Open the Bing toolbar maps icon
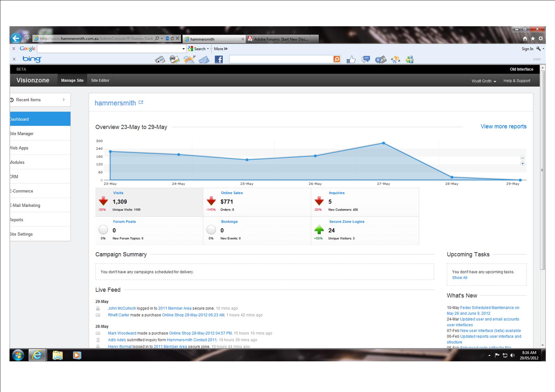The width and height of the screenshot is (555, 392). coord(174,59)
